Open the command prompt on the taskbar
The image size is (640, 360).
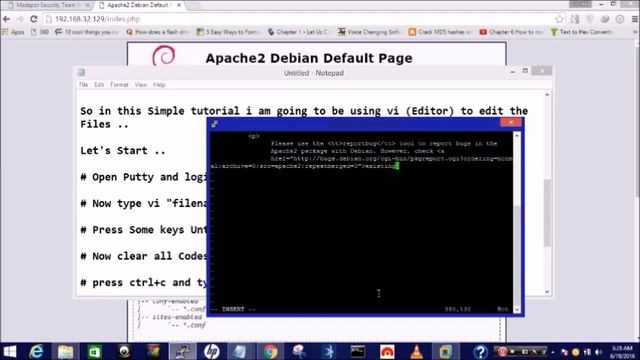pyautogui.click(x=358, y=351)
